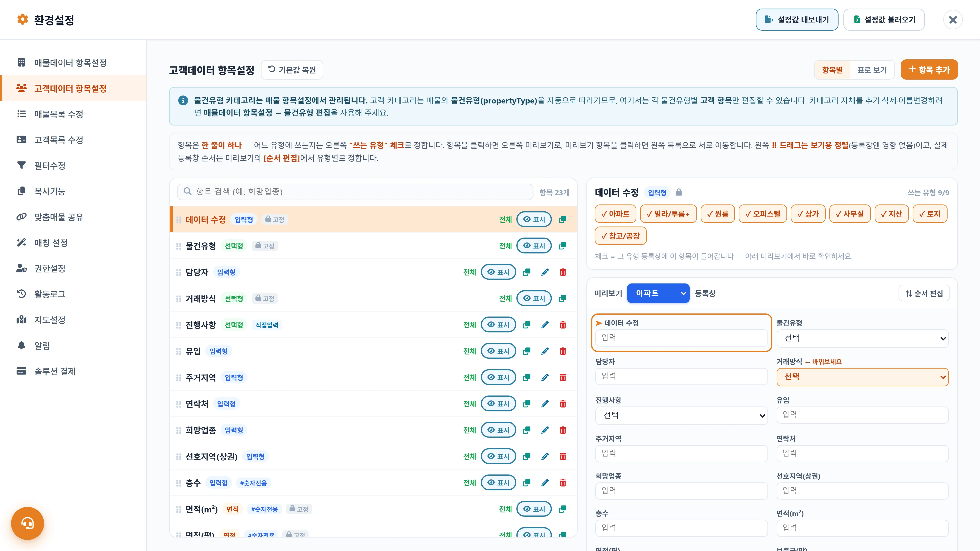Click the info icon in the blue notice
Screen dimensions: 980x551
(x=183, y=100)
